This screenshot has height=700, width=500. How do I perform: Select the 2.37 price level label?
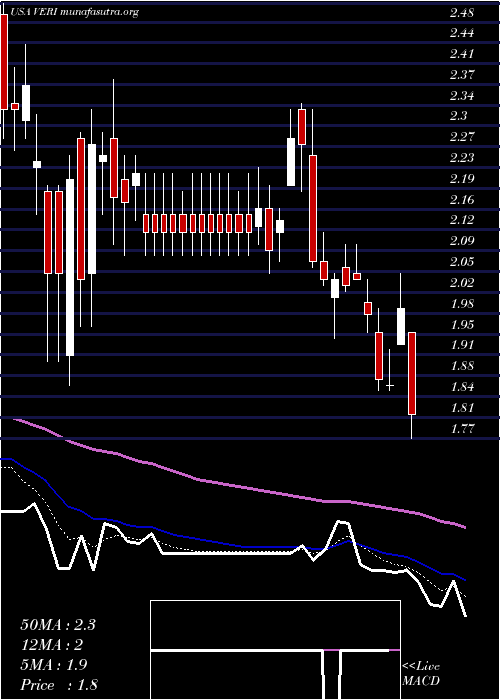462,75
